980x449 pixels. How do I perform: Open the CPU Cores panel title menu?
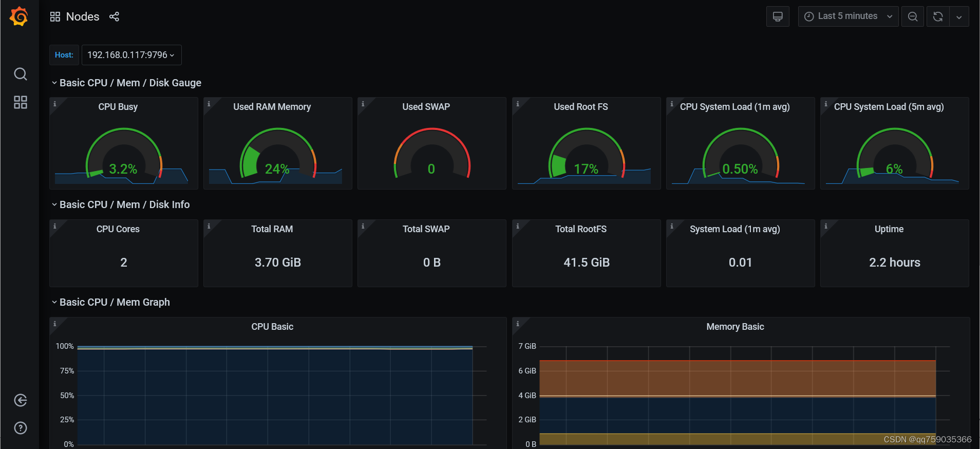click(x=118, y=229)
